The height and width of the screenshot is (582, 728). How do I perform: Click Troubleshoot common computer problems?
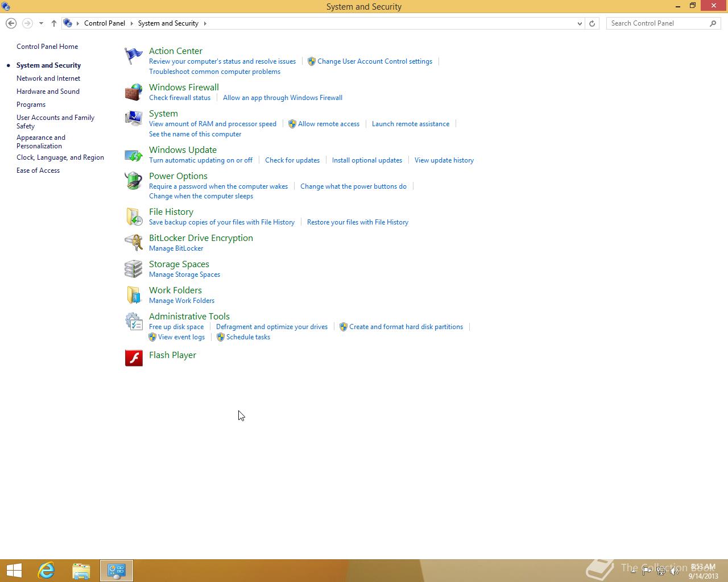pos(214,72)
